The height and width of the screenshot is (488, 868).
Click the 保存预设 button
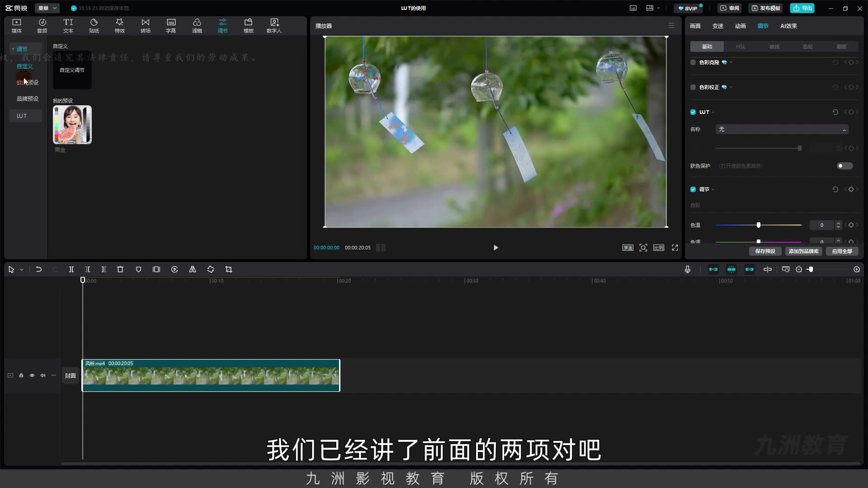(765, 251)
